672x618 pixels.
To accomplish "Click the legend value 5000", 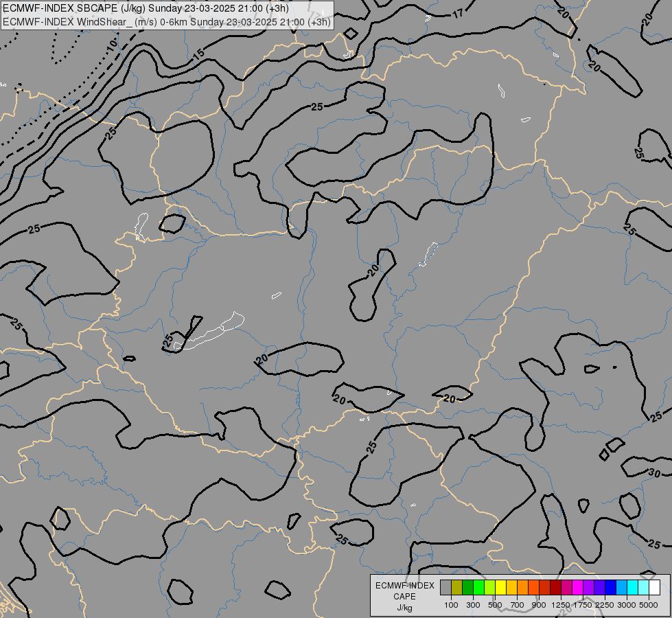I will 649,605.
